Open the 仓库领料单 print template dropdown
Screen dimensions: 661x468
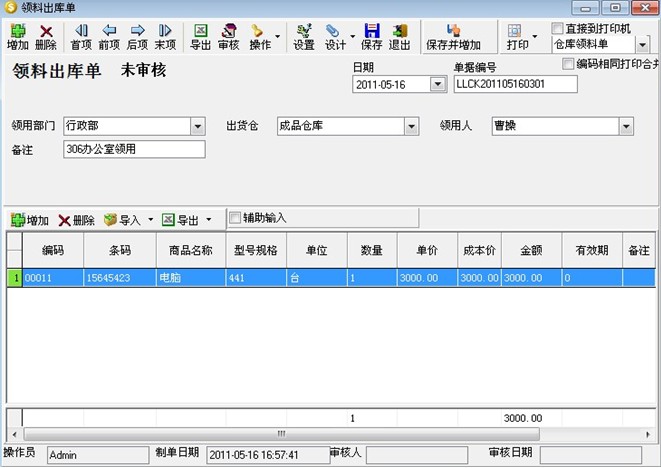pyautogui.click(x=642, y=45)
